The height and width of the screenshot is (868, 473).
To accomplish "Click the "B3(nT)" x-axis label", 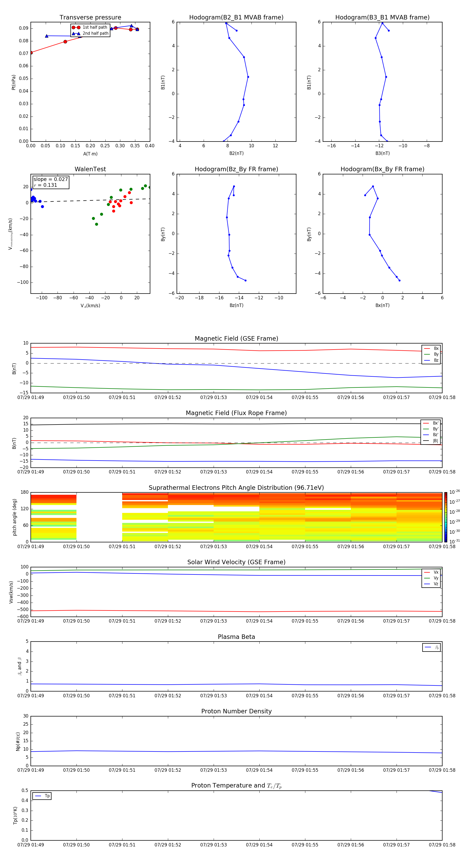I will tap(382, 153).
